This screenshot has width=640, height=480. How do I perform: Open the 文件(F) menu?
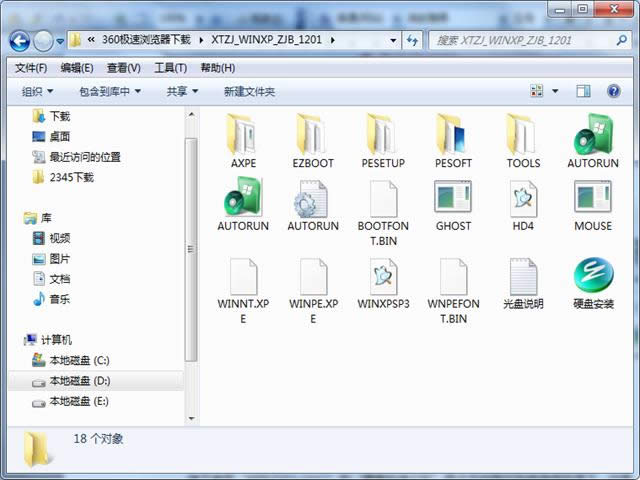(x=30, y=68)
